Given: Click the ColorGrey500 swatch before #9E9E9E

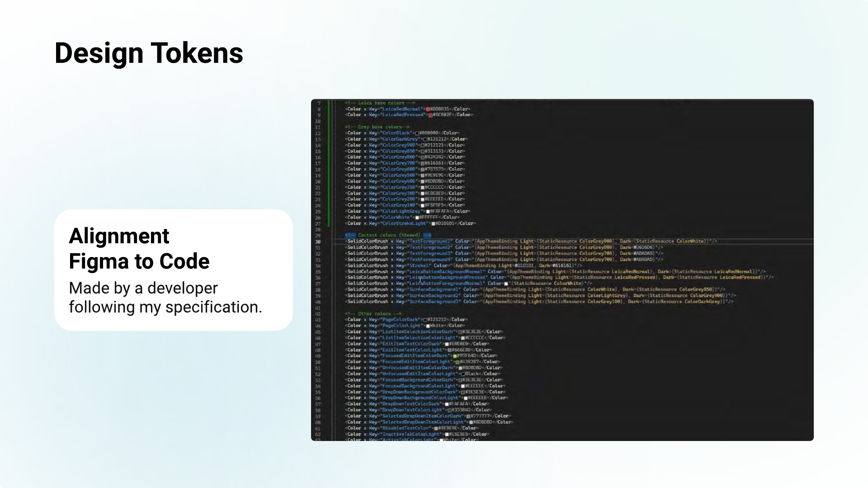Looking at the screenshot, I should [422, 175].
